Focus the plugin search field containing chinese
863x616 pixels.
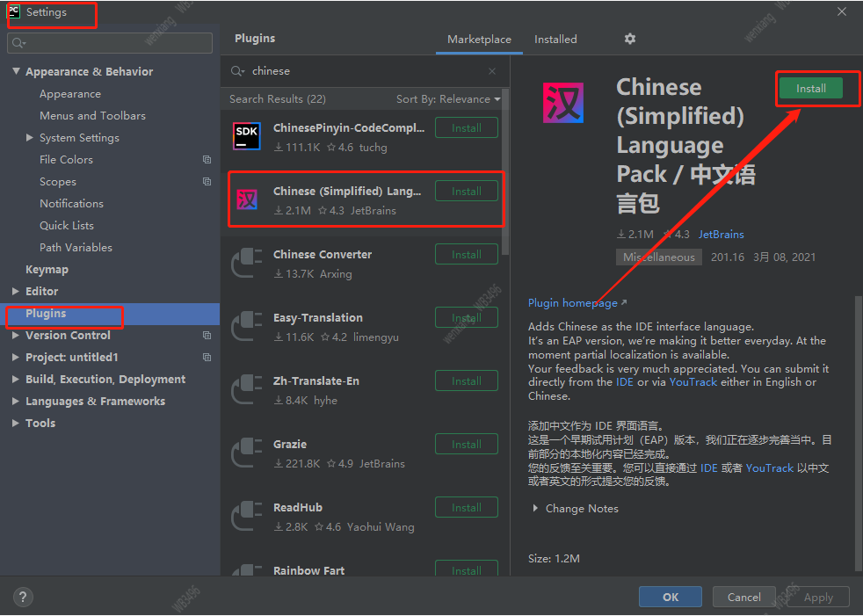click(x=365, y=71)
